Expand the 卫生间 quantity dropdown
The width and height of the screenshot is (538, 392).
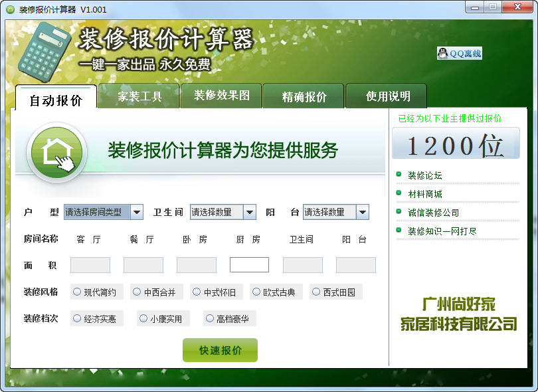[x=250, y=212]
